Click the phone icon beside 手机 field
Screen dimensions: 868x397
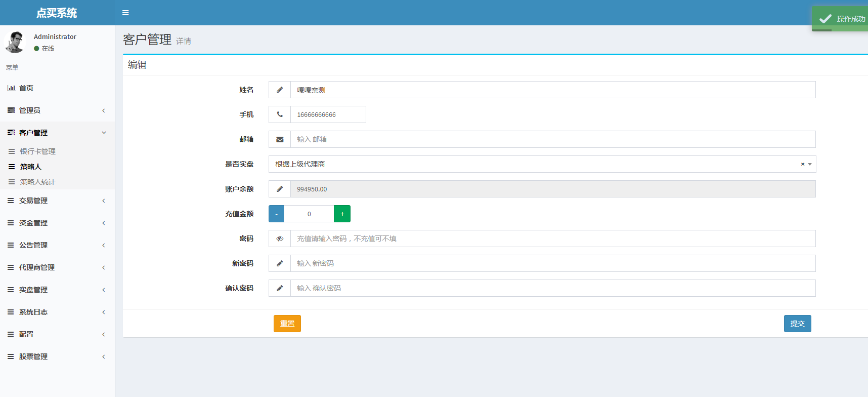280,114
